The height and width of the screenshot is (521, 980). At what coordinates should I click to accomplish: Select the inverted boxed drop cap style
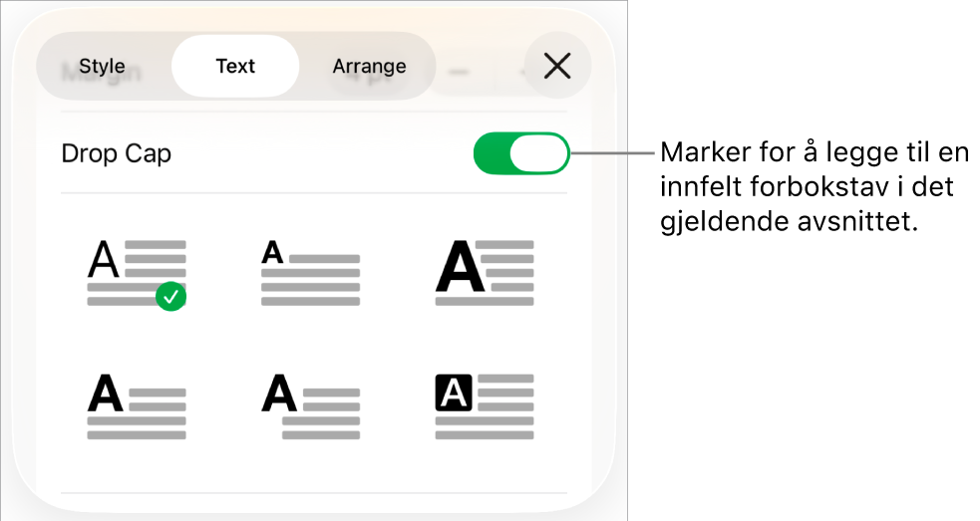pos(485,406)
